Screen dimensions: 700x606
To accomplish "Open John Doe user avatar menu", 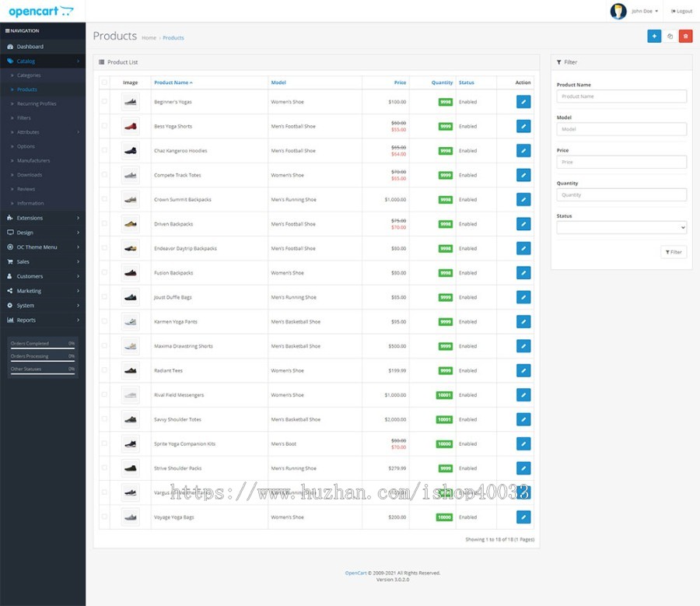I will (635, 11).
